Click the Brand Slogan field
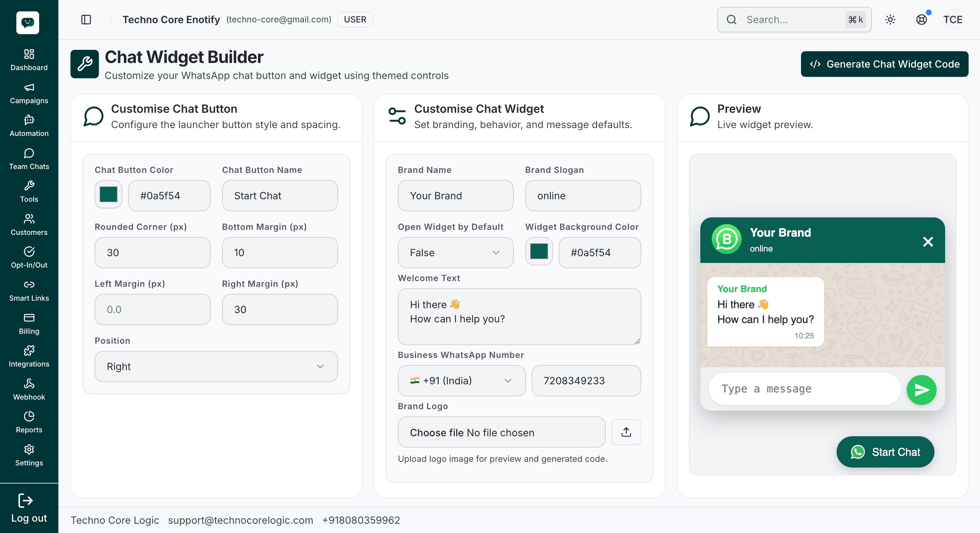The image size is (980, 533). coord(583,196)
